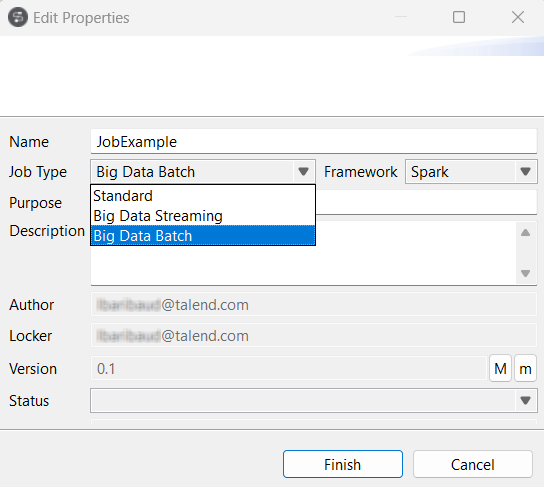Increment major version with M button
This screenshot has width=544, height=487.
click(x=500, y=368)
